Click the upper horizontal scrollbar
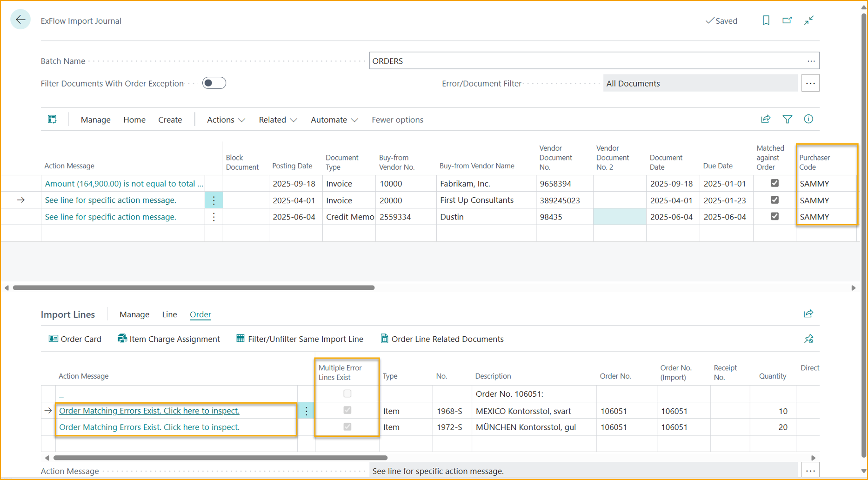Image resolution: width=868 pixels, height=480 pixels. tap(194, 288)
